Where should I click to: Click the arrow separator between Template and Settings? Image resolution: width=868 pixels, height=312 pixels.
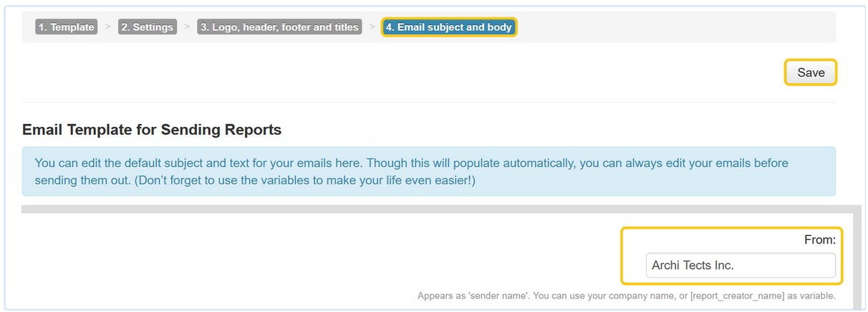[107, 27]
